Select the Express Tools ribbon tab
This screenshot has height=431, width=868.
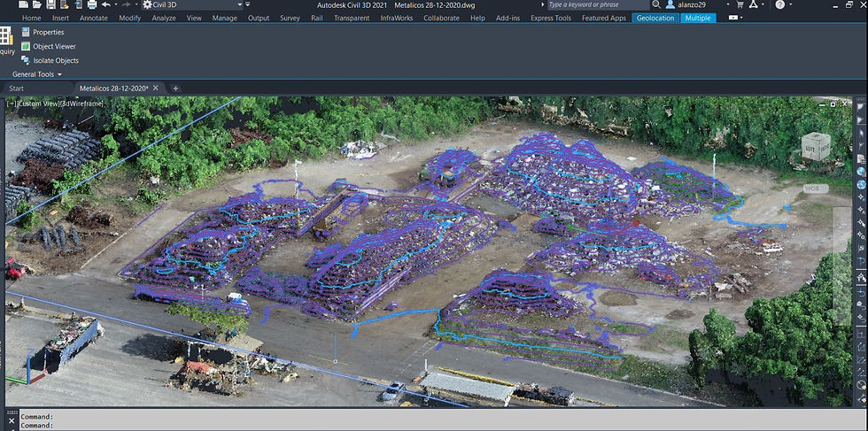tap(551, 18)
